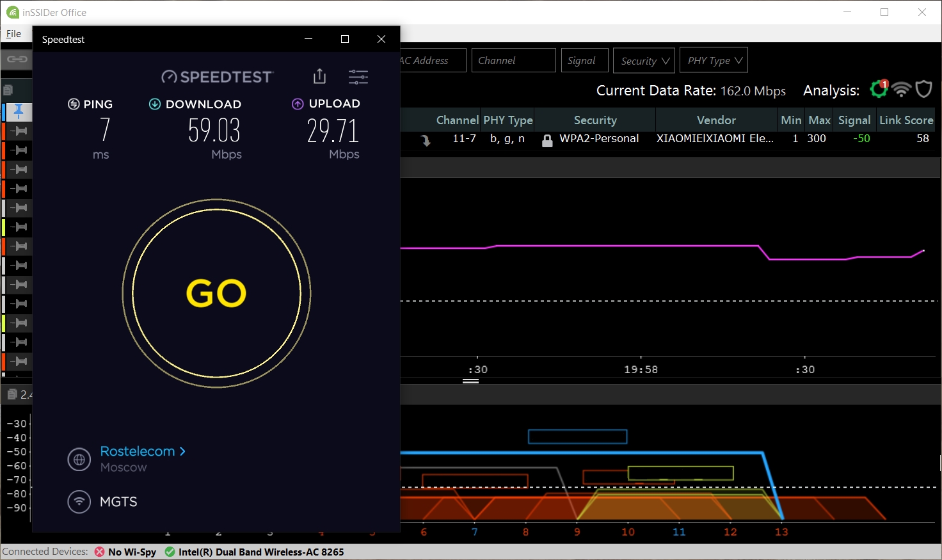Open the Security filter dropdown

tap(644, 61)
